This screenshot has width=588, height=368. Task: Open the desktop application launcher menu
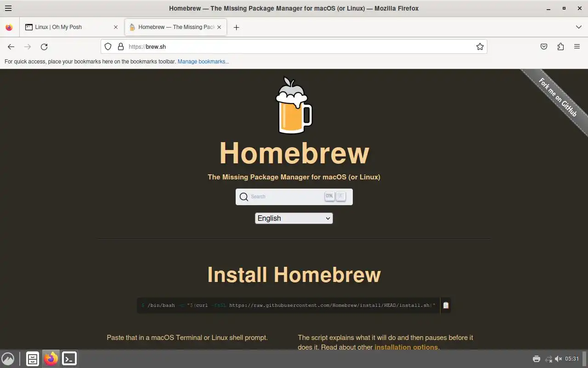point(8,358)
